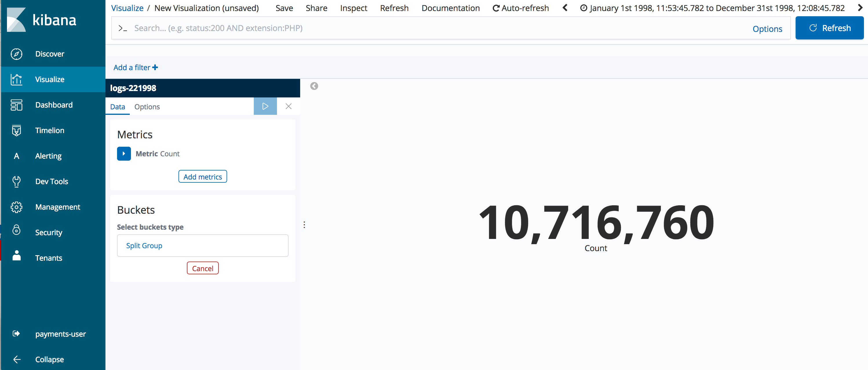Expand the Metric Count configuration
Image resolution: width=868 pixels, height=370 pixels.
click(124, 153)
